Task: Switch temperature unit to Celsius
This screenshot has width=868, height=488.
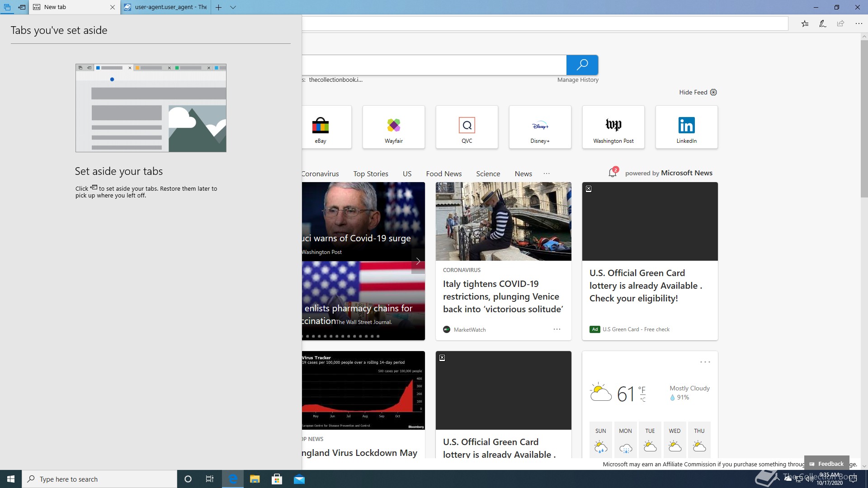Action: (643, 400)
